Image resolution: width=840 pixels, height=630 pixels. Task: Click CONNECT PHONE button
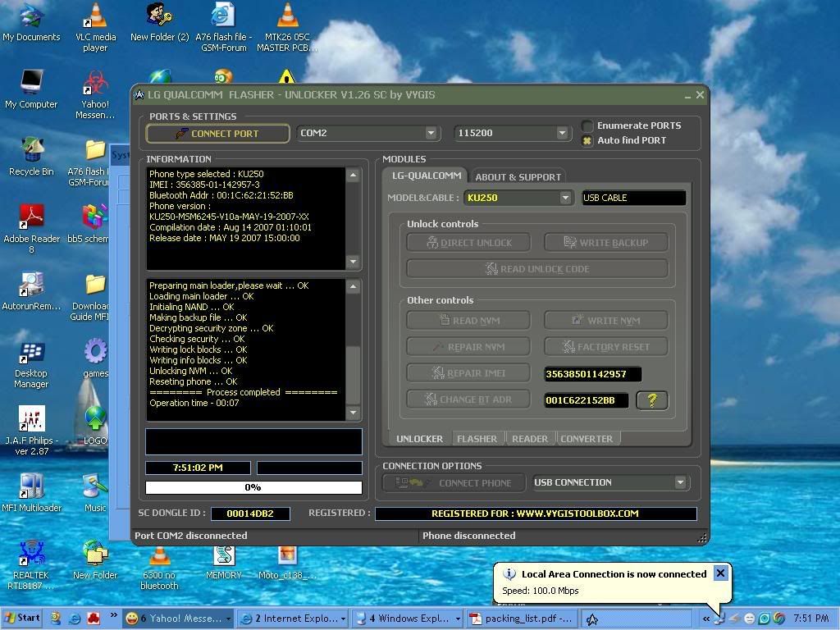pyautogui.click(x=454, y=482)
